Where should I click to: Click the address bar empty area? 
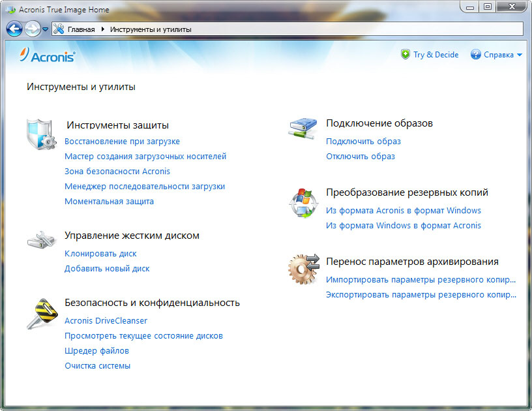tap(359, 29)
